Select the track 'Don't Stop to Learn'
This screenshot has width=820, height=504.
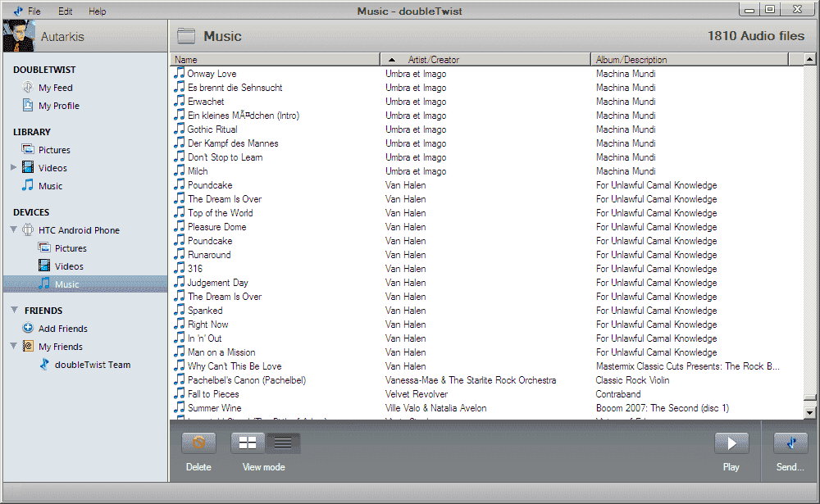225,157
